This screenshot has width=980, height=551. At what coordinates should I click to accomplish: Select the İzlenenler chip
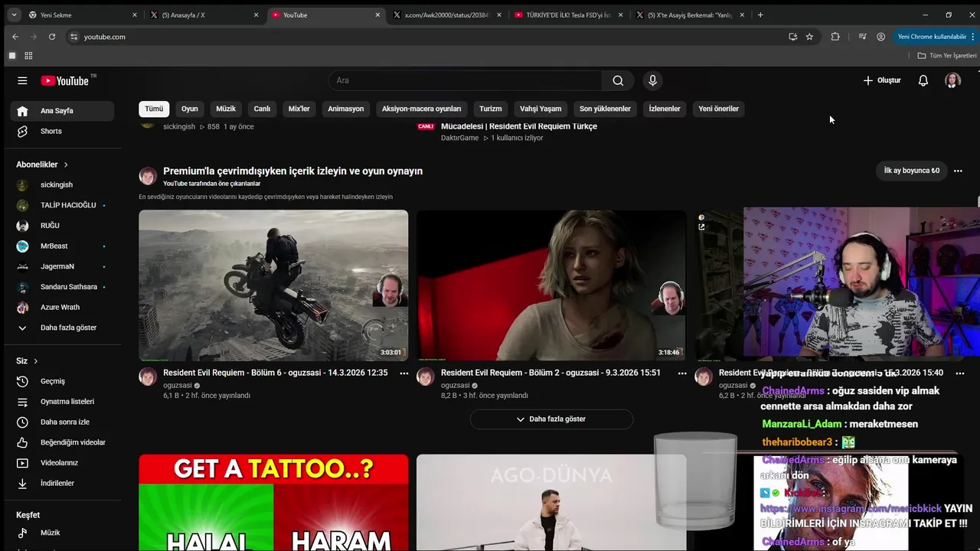(665, 109)
